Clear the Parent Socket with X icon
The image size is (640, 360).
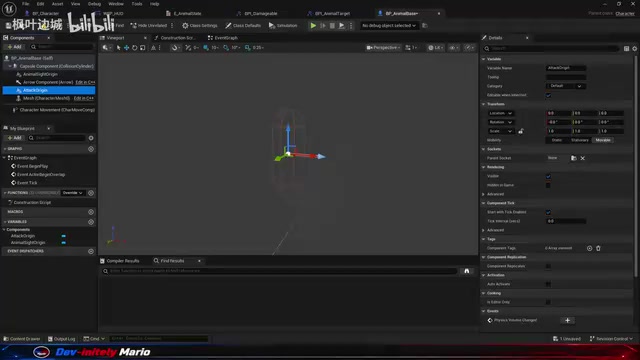(582, 158)
